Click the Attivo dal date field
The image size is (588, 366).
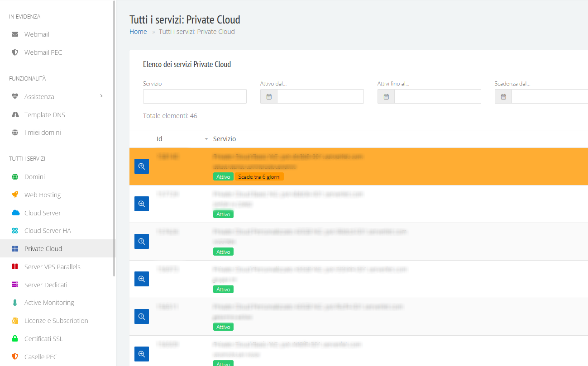click(320, 96)
